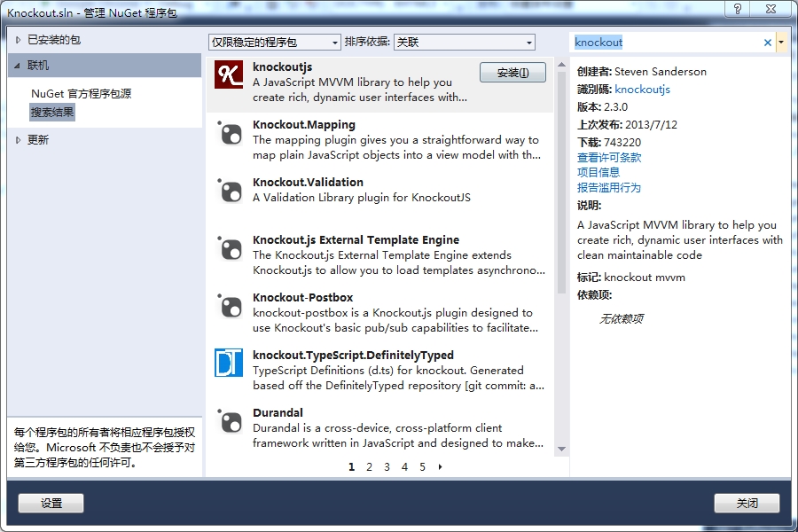Open 查看许可条款 link
This screenshot has width=798, height=532.
[608, 157]
